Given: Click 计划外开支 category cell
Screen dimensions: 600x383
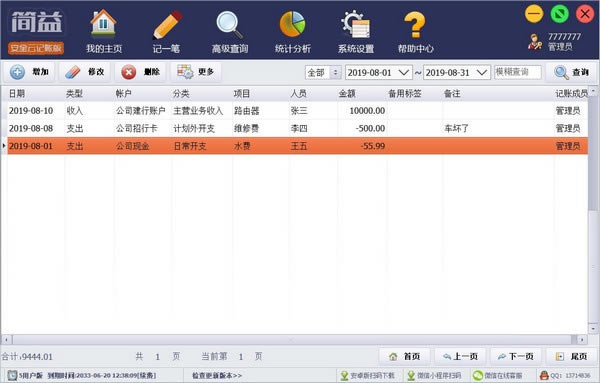Looking at the screenshot, I should click(x=194, y=129).
